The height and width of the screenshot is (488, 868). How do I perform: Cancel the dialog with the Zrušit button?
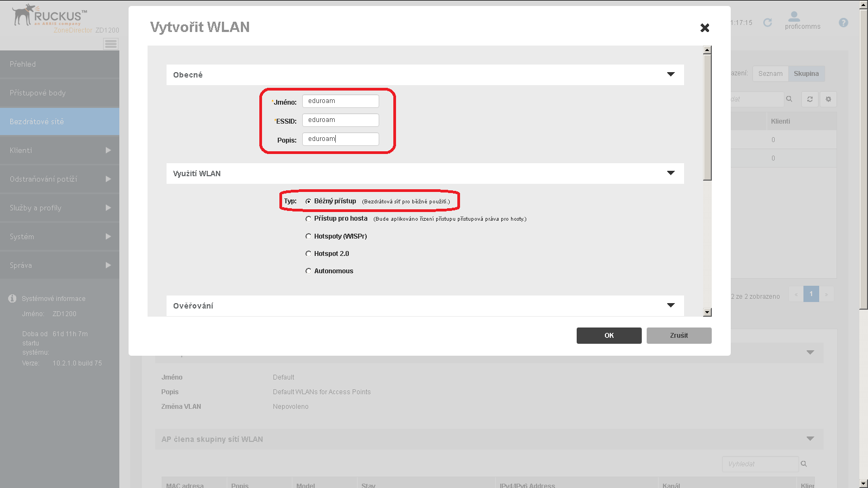[x=678, y=335]
